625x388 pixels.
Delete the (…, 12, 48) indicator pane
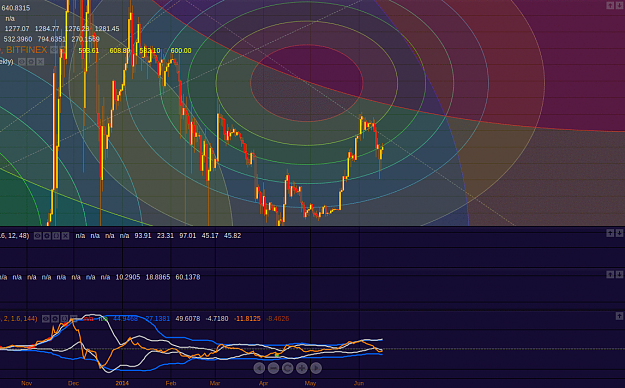65,236
